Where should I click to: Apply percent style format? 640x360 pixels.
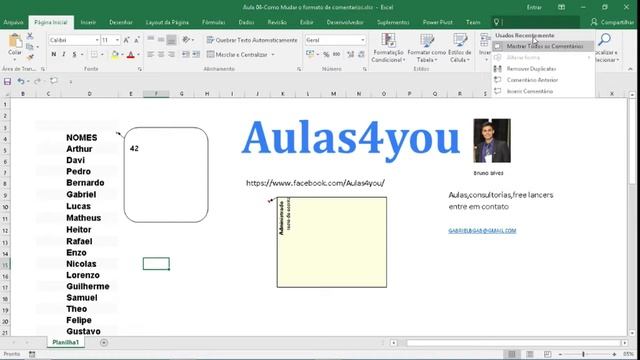[326, 54]
